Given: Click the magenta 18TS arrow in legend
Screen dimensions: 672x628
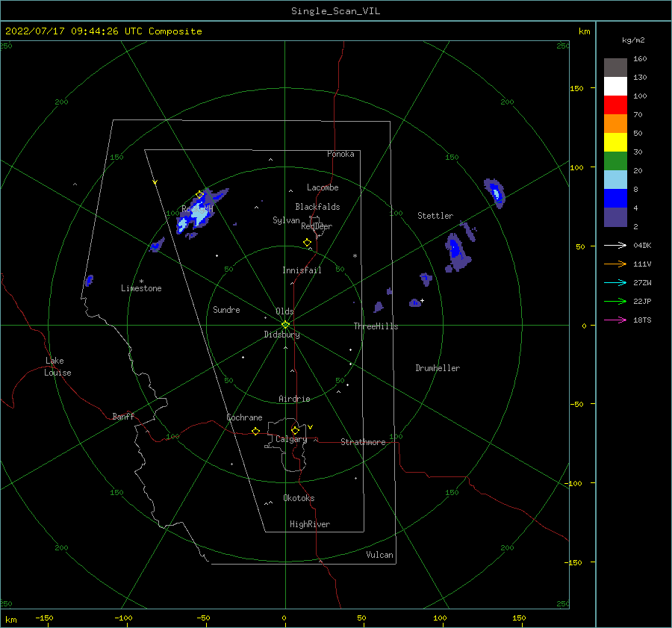Looking at the screenshot, I should pos(615,320).
